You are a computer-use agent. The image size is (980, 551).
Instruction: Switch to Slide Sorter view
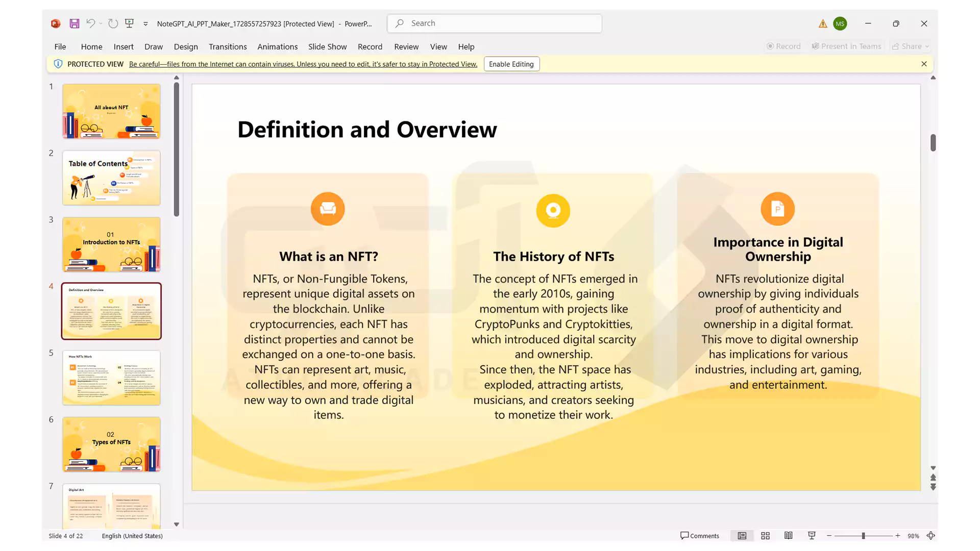point(765,536)
